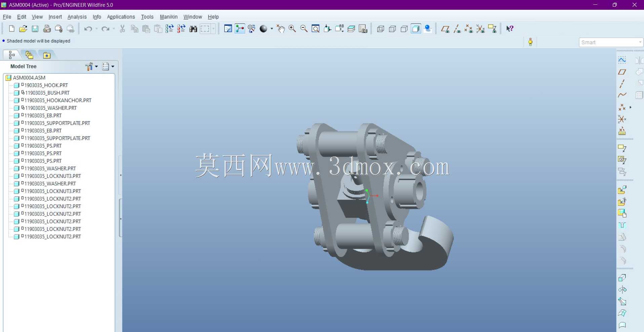Open the Manikin menu

coord(169,17)
